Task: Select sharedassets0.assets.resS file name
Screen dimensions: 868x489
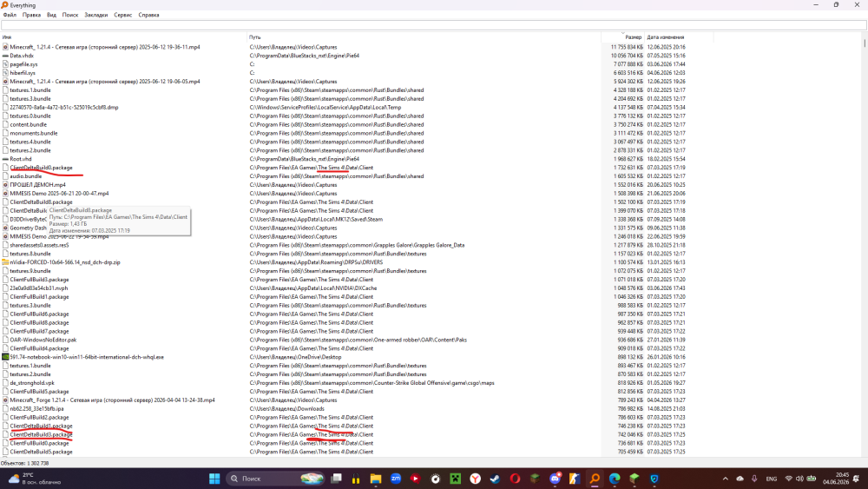Action: coord(39,245)
